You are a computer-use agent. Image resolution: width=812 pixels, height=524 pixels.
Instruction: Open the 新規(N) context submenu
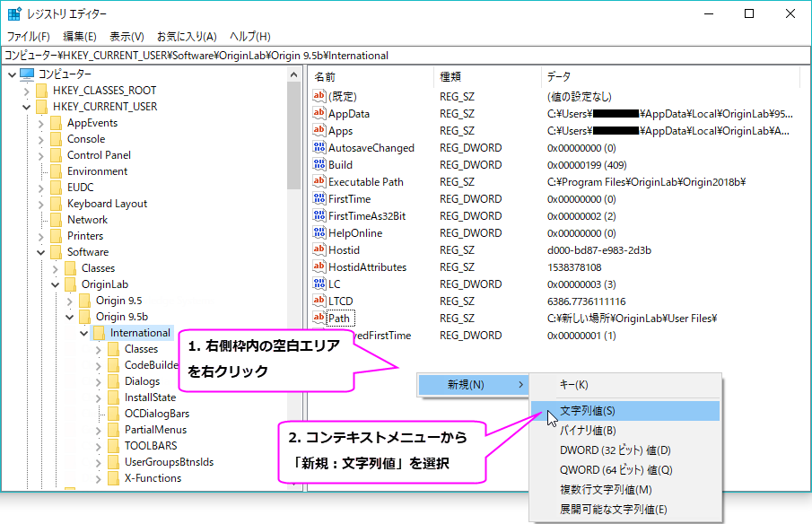click(474, 385)
